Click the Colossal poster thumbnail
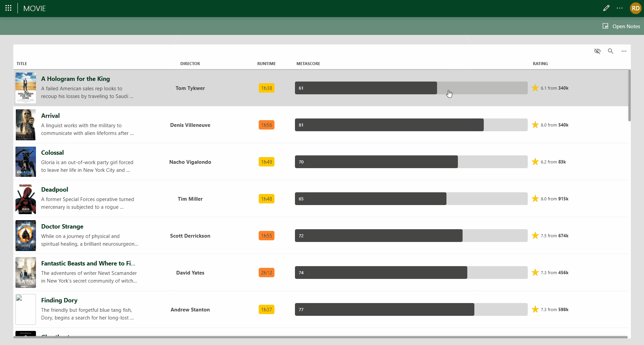644x345 pixels. 26,162
